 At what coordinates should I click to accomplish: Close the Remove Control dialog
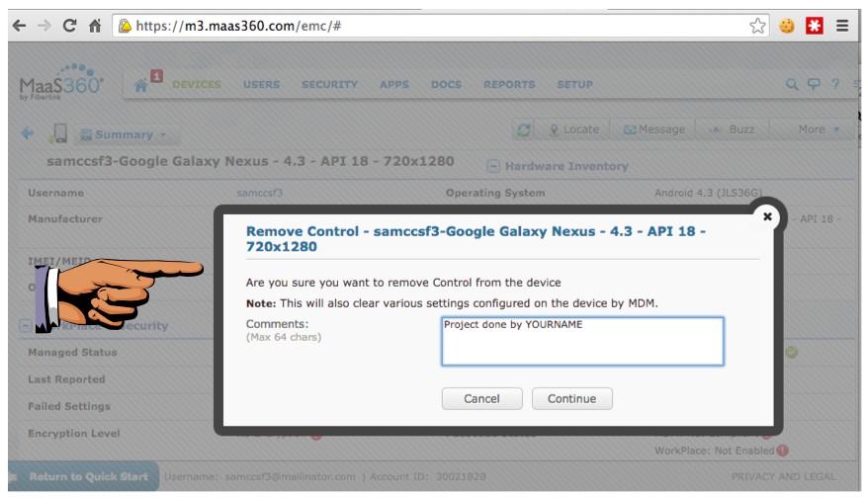767,216
